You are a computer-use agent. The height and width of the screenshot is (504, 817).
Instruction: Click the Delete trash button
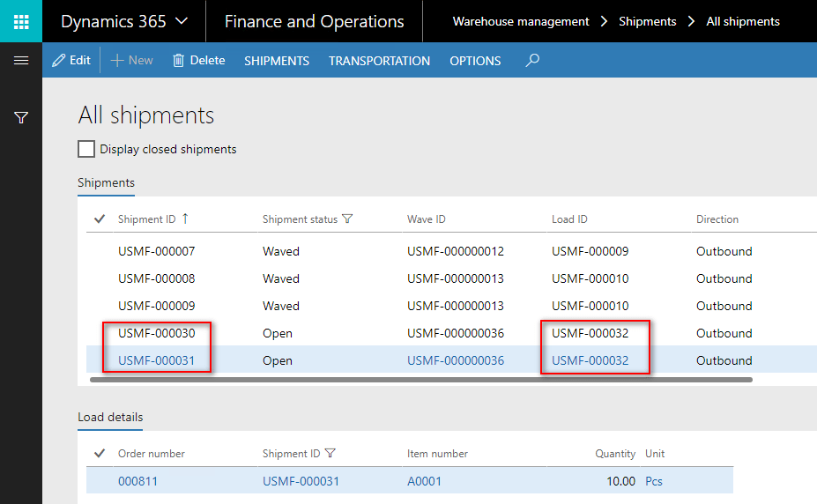tap(199, 61)
